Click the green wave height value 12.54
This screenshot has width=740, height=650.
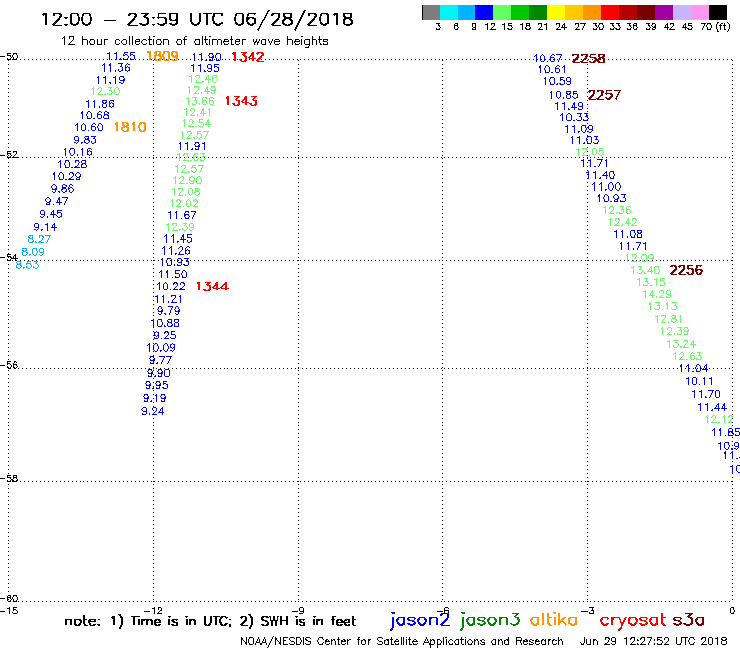point(196,123)
